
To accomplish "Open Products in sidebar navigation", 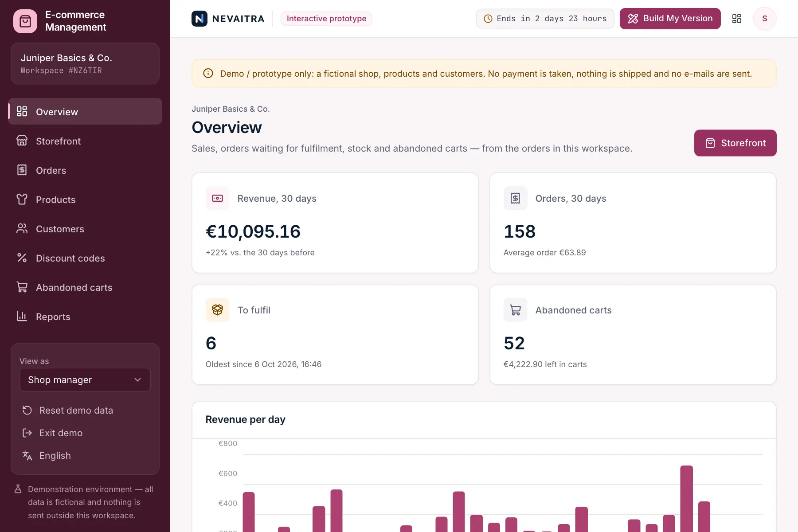I will (x=85, y=199).
